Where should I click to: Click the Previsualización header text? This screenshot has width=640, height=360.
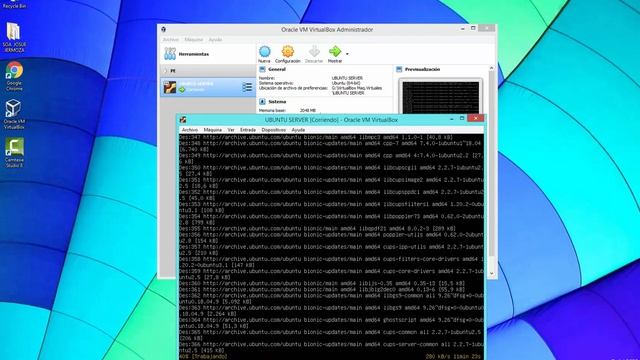[x=422, y=69]
